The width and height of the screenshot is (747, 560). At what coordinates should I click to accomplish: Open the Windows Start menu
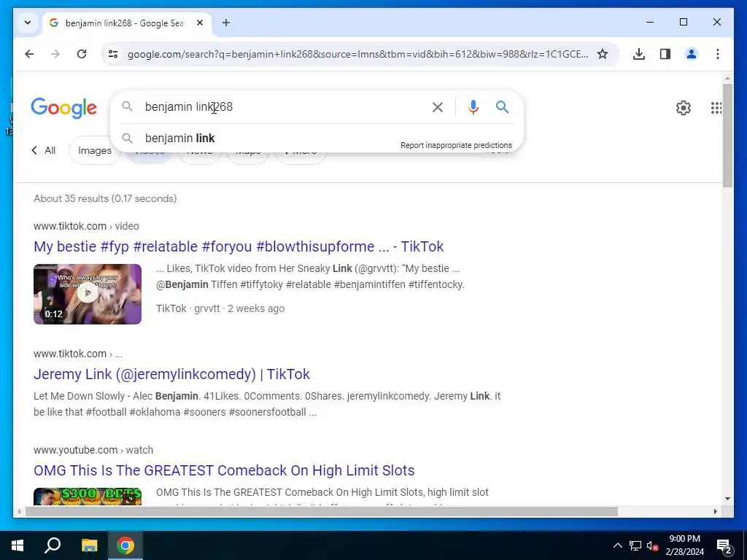click(x=18, y=545)
